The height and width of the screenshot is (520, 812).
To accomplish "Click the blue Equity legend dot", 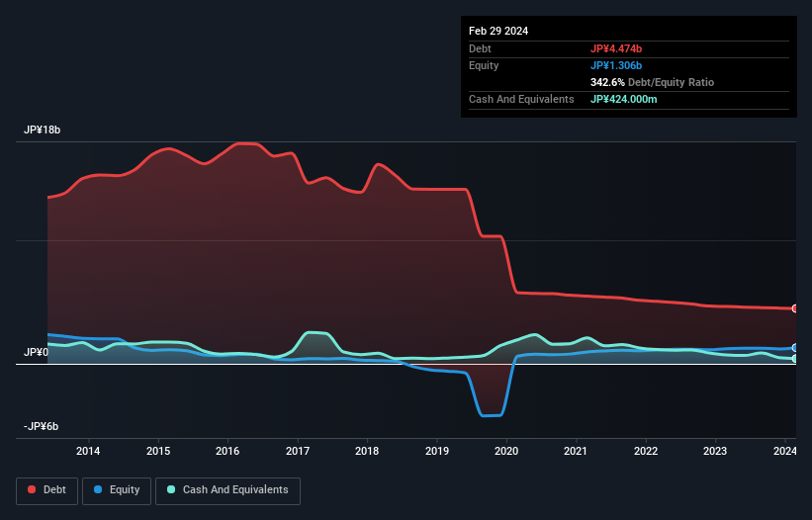I will (98, 489).
